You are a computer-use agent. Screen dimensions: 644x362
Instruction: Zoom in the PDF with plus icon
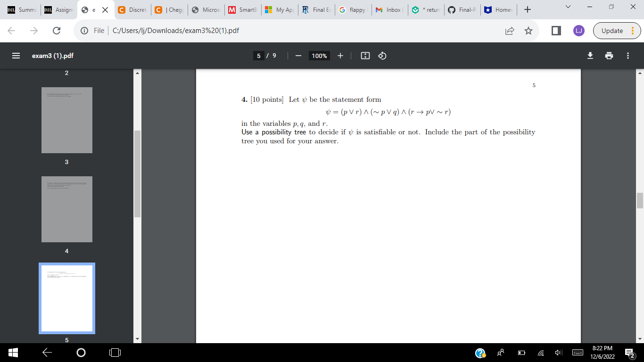[x=340, y=56]
